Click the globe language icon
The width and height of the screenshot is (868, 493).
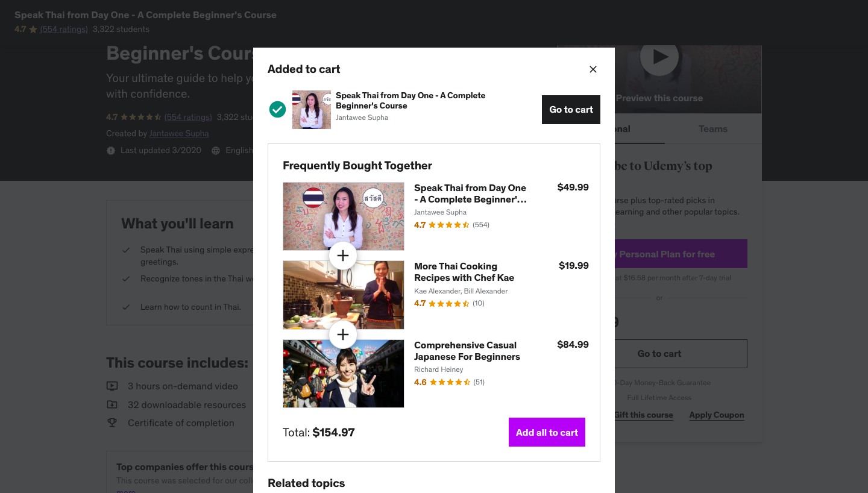216,151
